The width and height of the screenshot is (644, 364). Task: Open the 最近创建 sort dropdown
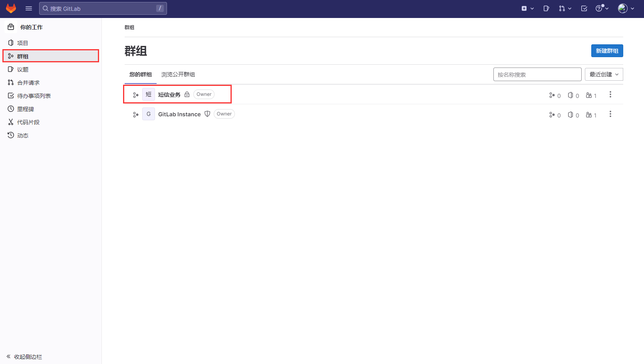pos(604,74)
